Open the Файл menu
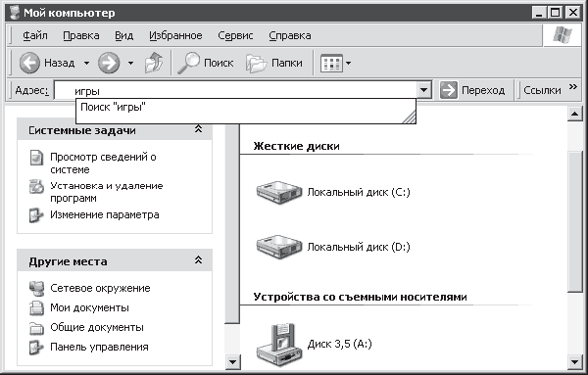Screen dimensions: 588x375 (35, 35)
